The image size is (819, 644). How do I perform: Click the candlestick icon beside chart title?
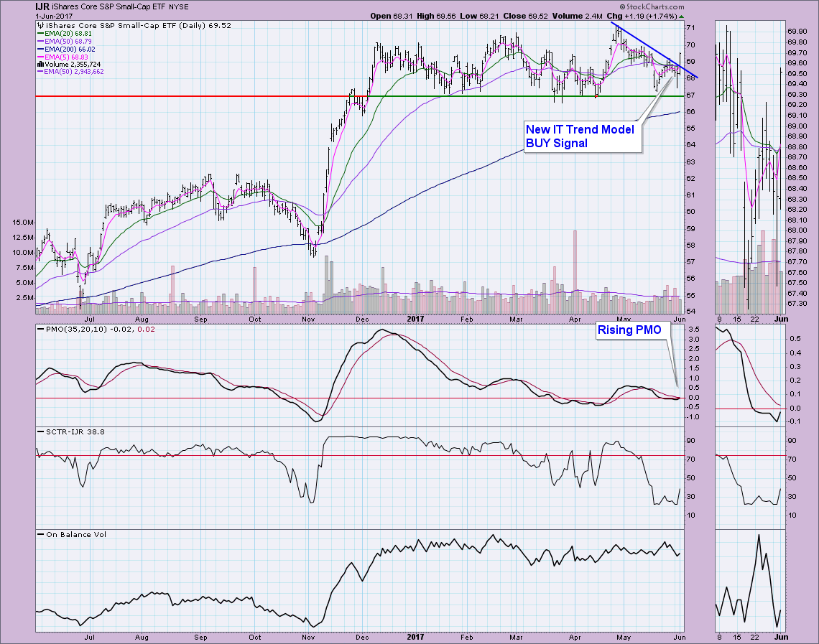click(x=40, y=26)
